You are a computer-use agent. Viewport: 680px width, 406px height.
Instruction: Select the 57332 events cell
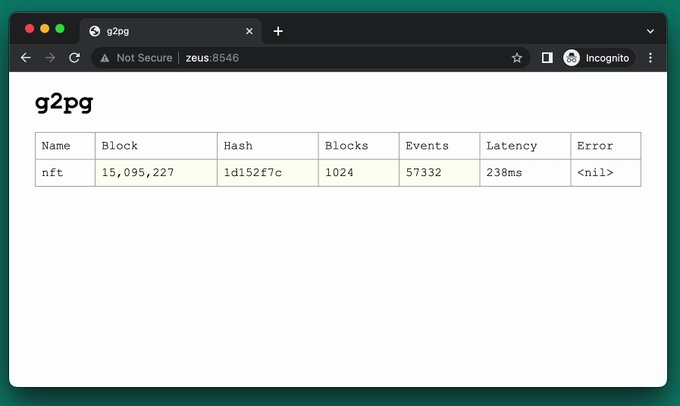[x=439, y=173]
